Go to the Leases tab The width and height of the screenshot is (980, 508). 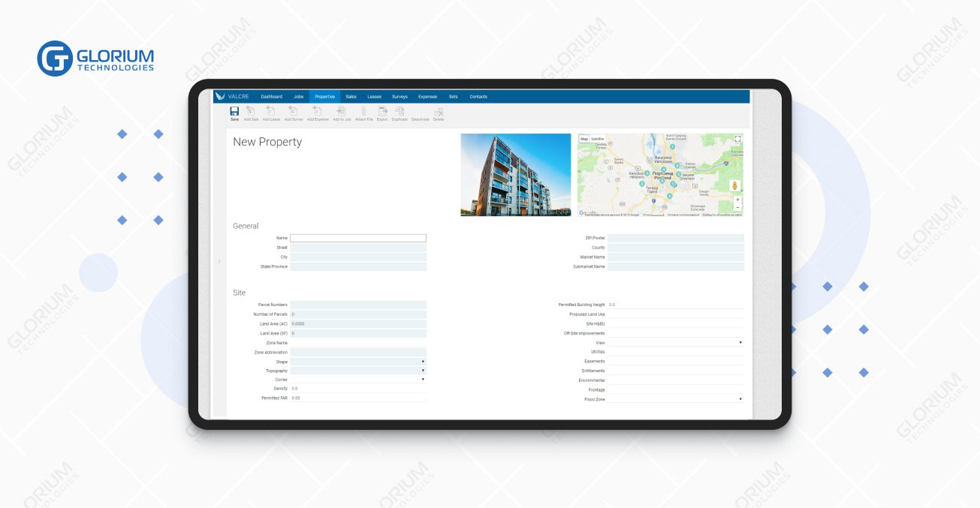(x=374, y=97)
